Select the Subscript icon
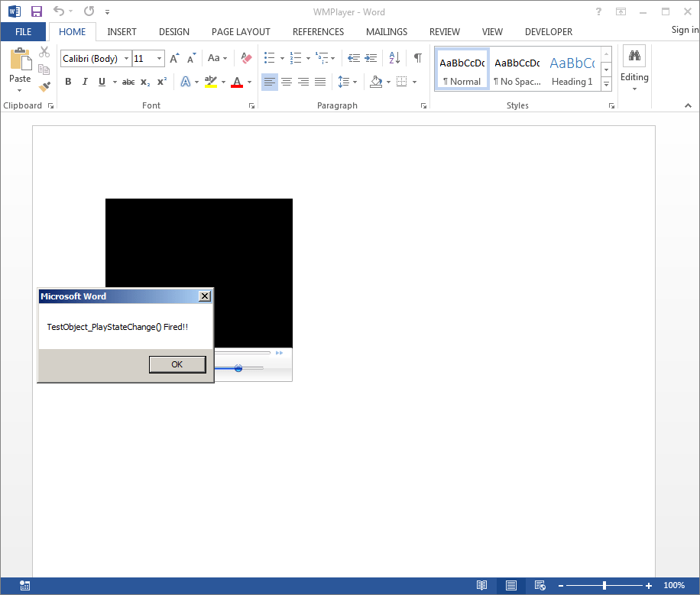The height and width of the screenshot is (595, 700). pyautogui.click(x=144, y=81)
